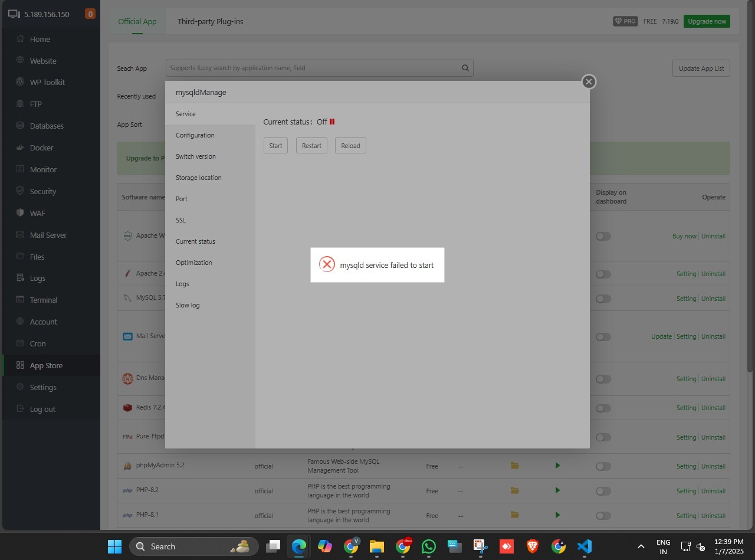Switch to the Official App tab
This screenshot has height=560, width=755.
pyautogui.click(x=137, y=21)
